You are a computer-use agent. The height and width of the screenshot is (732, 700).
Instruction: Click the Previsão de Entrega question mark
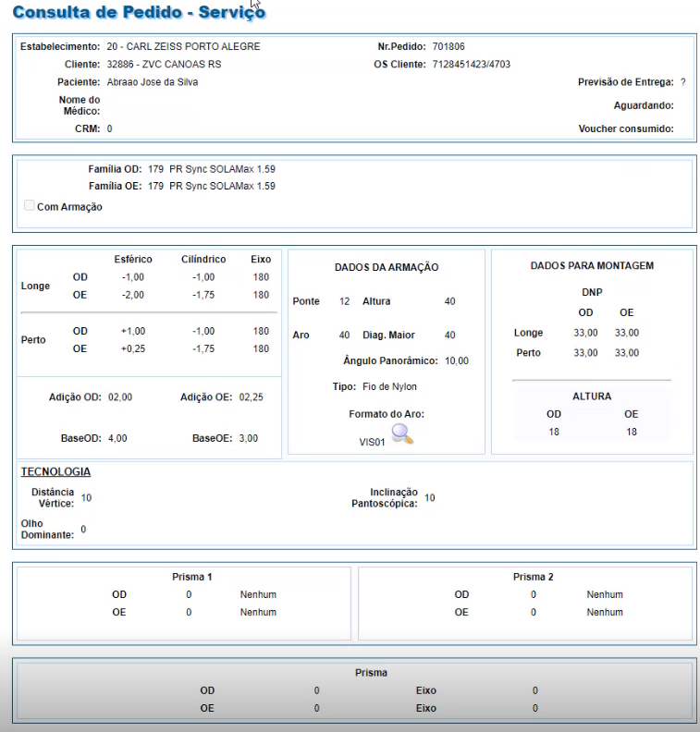[x=682, y=82]
